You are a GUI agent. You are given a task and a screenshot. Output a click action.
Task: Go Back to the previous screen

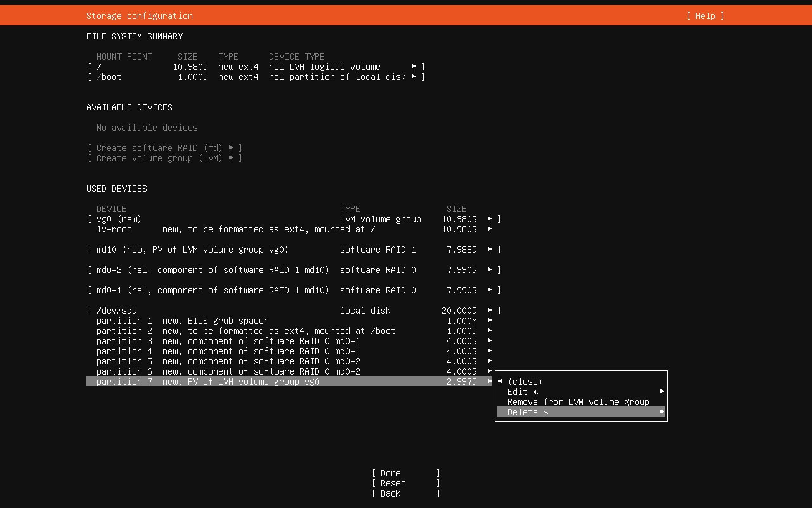405,493
